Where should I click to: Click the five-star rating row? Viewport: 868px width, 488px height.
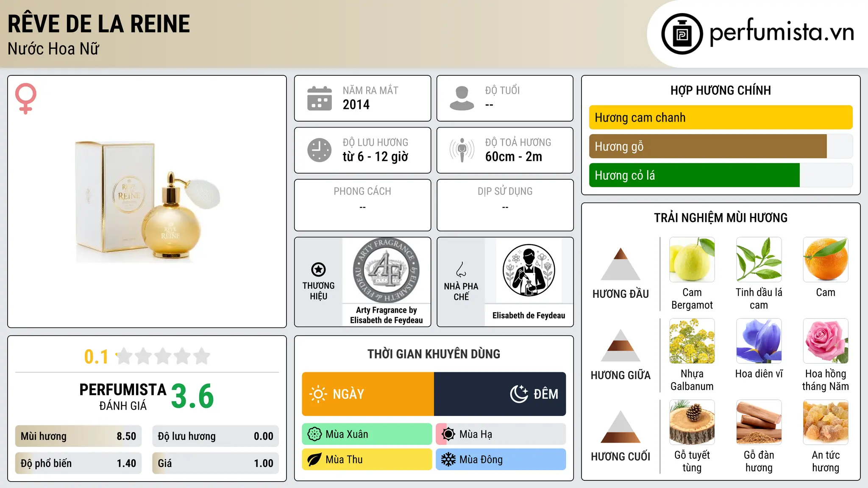[163, 356]
